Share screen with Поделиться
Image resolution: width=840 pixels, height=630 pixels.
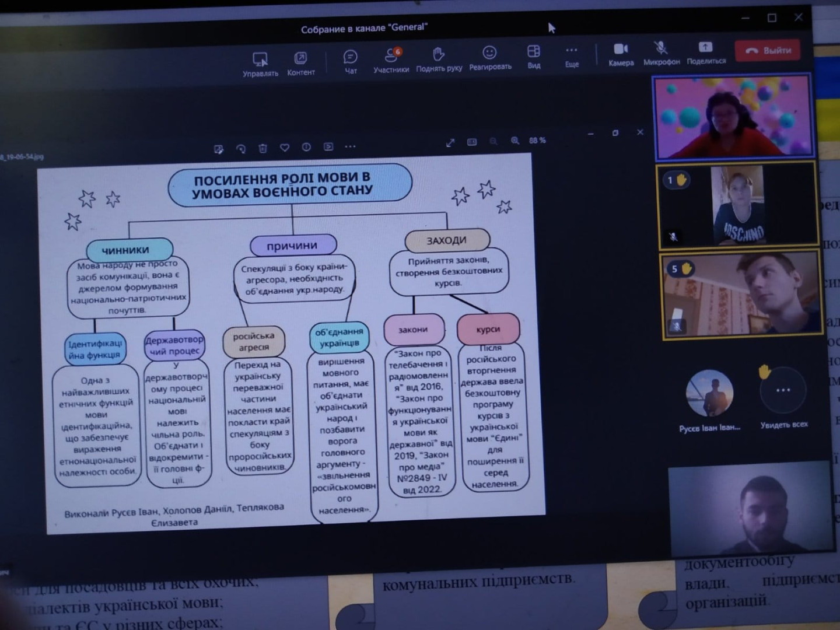click(706, 52)
